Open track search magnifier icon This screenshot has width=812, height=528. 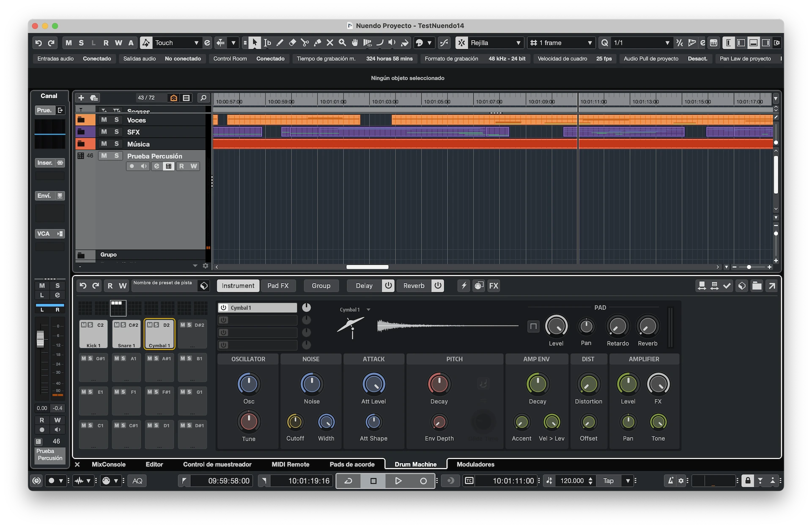(203, 98)
